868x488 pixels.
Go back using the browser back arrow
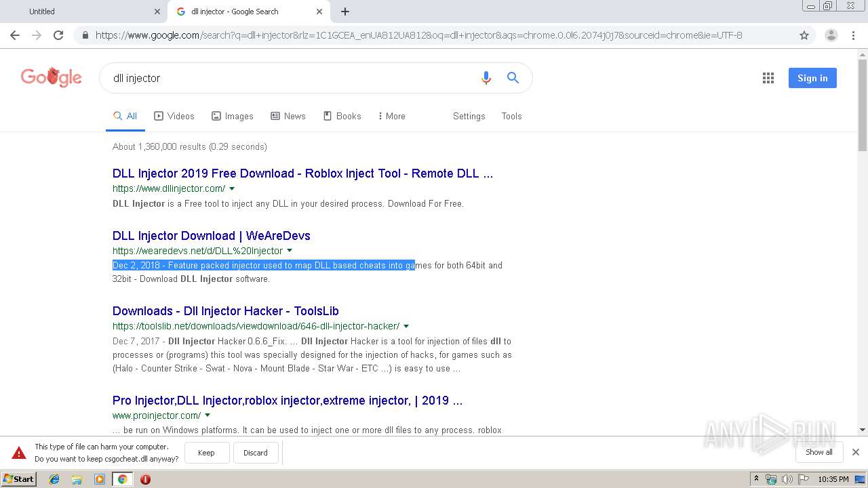tap(15, 35)
